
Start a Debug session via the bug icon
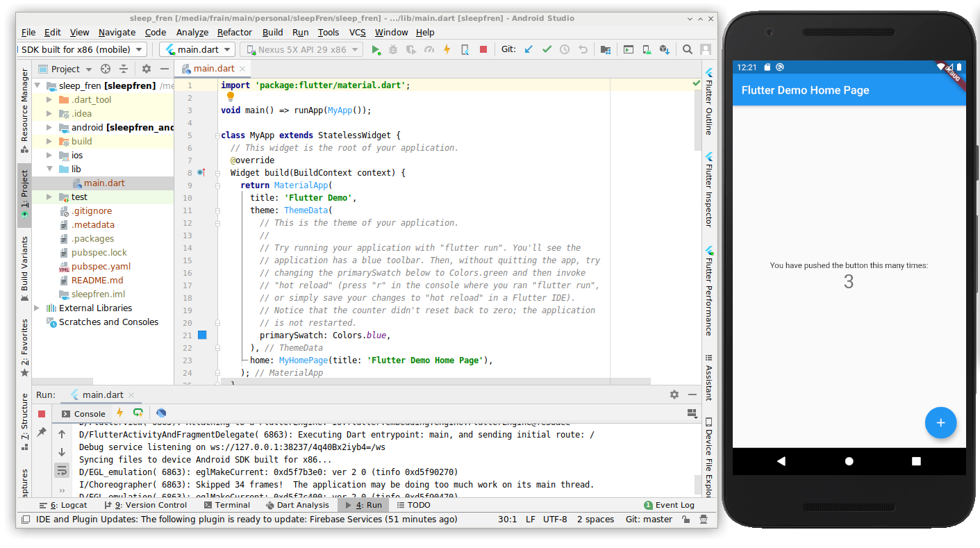[392, 49]
